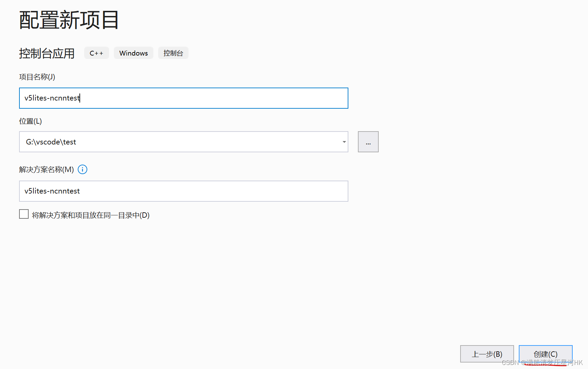Viewport: 588px width, 369px height.
Task: Go back with the 上一步(B) button
Action: coord(487,354)
